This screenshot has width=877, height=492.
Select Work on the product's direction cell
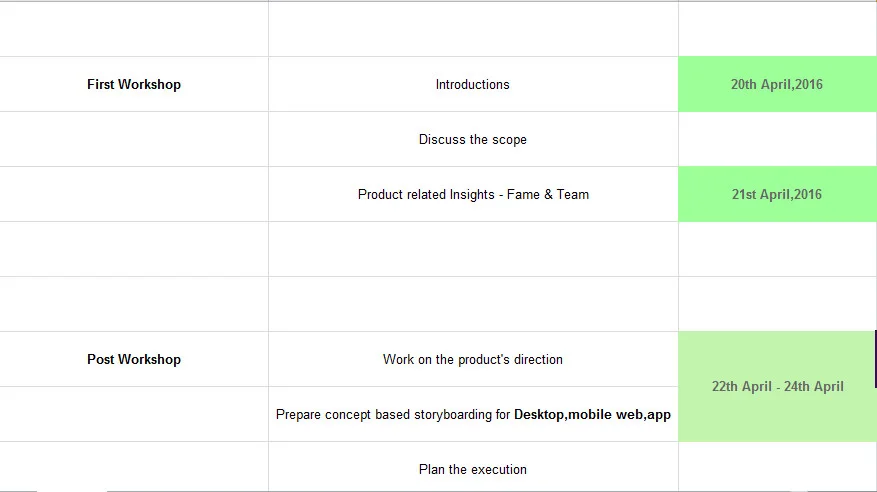coord(473,359)
